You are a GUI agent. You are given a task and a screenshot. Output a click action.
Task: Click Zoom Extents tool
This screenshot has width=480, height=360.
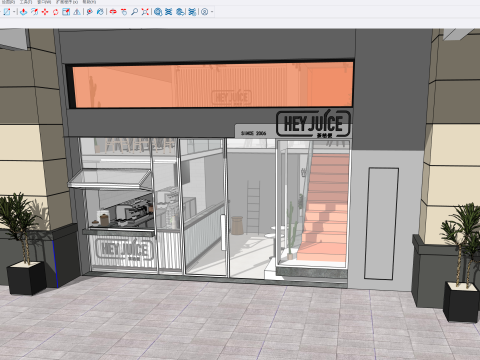pos(145,12)
